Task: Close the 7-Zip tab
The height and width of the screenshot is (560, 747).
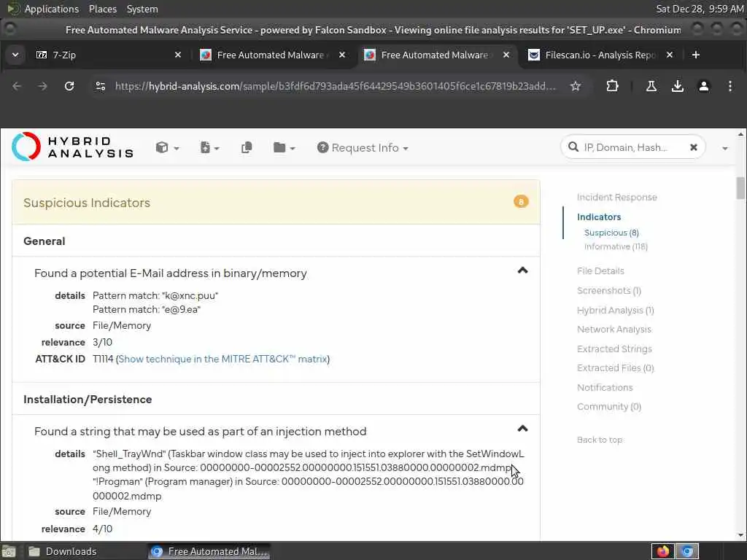Action: (178, 55)
